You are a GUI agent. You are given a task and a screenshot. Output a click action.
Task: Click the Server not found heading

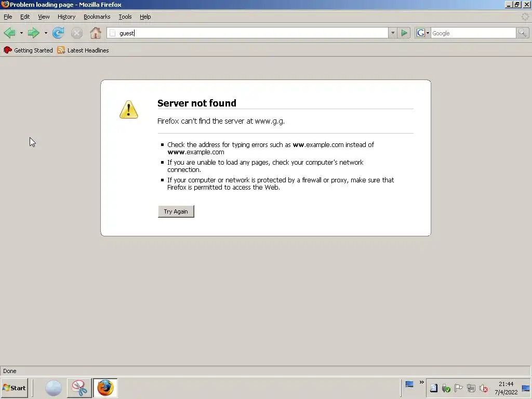[x=197, y=103]
